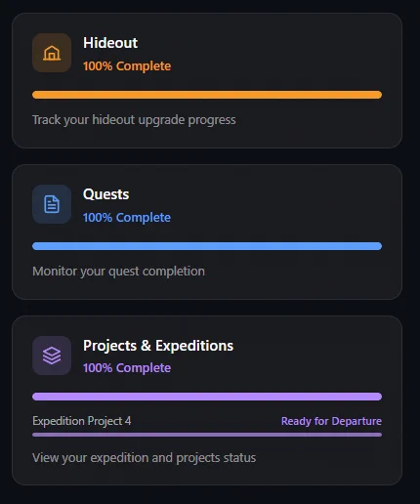Click 'Monitor your quest completion' text
Screen dimensions: 420x504
click(x=119, y=272)
